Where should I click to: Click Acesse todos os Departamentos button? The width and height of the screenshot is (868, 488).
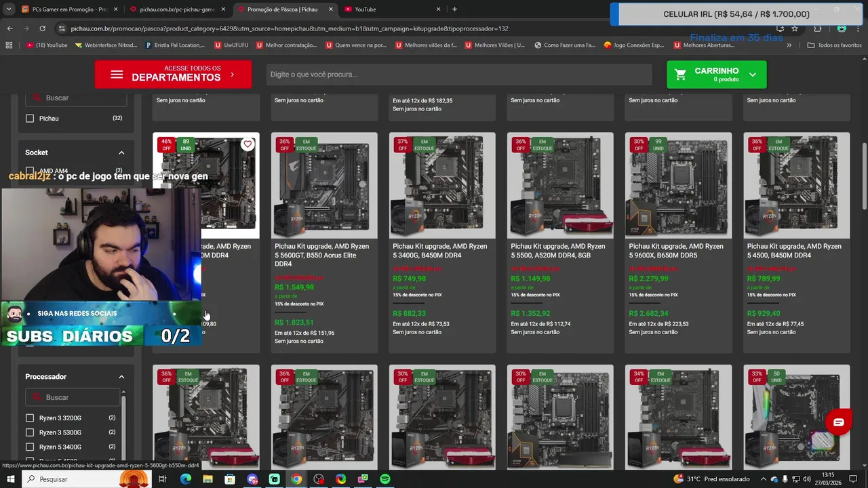point(173,75)
